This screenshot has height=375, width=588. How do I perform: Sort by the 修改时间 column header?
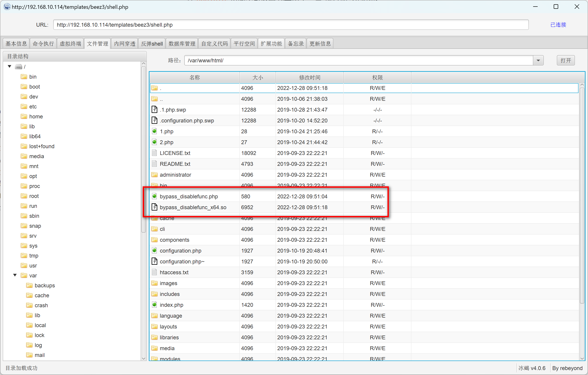[x=309, y=77]
